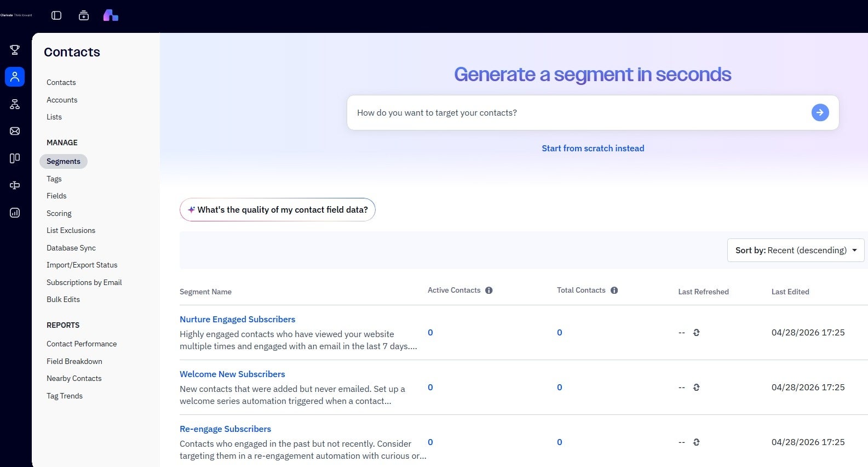Click the MANAGE section heading
The height and width of the screenshot is (467, 868).
[62, 143]
